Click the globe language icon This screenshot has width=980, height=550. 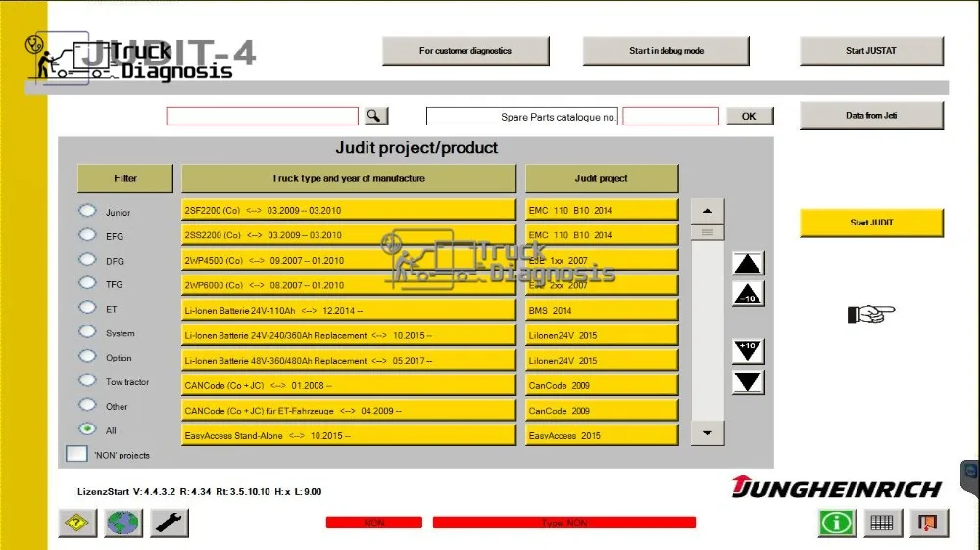pos(123,523)
